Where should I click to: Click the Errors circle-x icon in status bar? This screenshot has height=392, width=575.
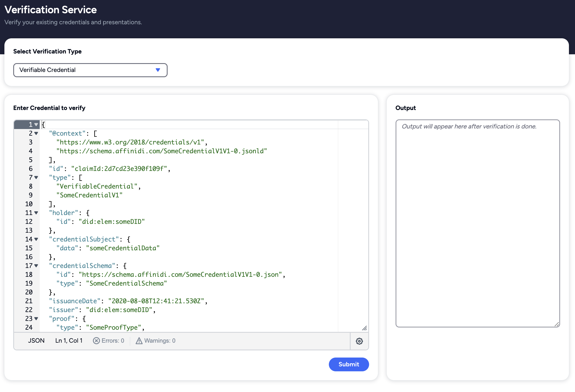coord(96,341)
